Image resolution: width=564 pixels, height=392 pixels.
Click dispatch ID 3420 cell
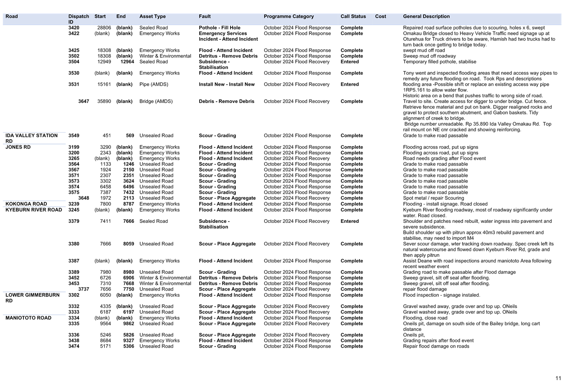click(x=73, y=28)
